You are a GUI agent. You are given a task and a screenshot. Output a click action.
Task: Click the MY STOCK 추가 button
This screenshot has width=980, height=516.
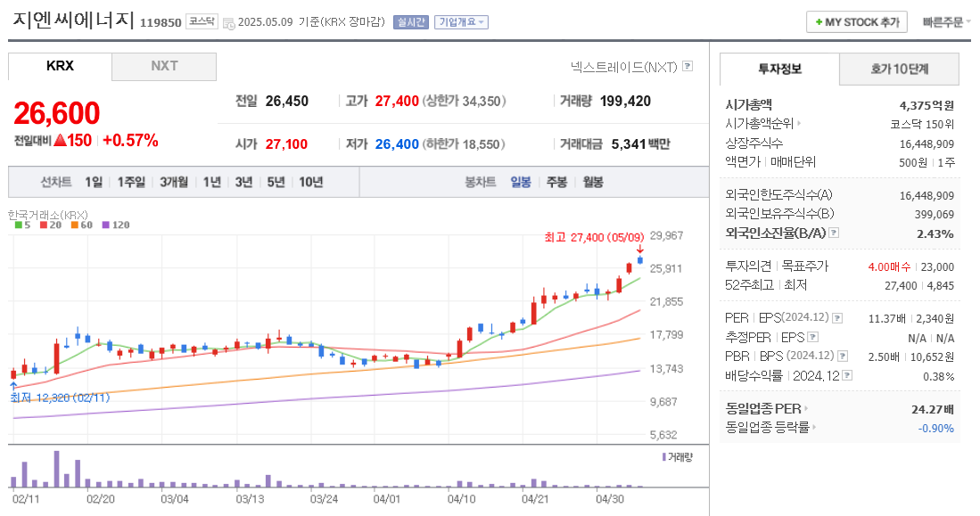click(855, 21)
